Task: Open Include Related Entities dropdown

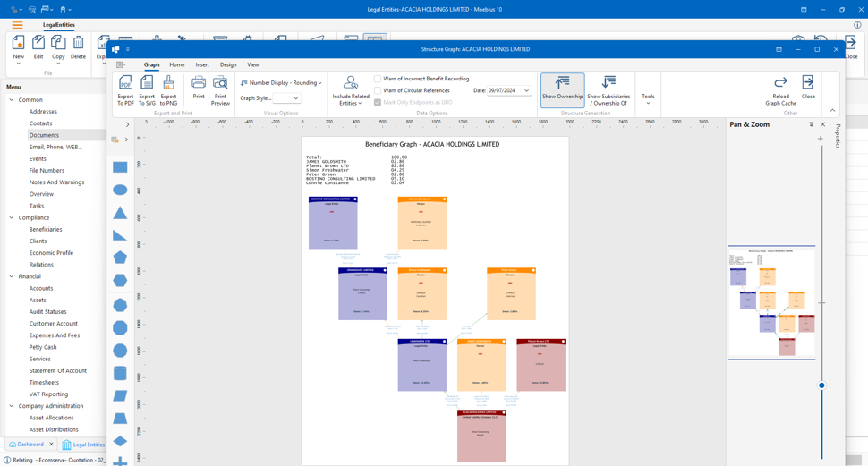Action: [351, 90]
